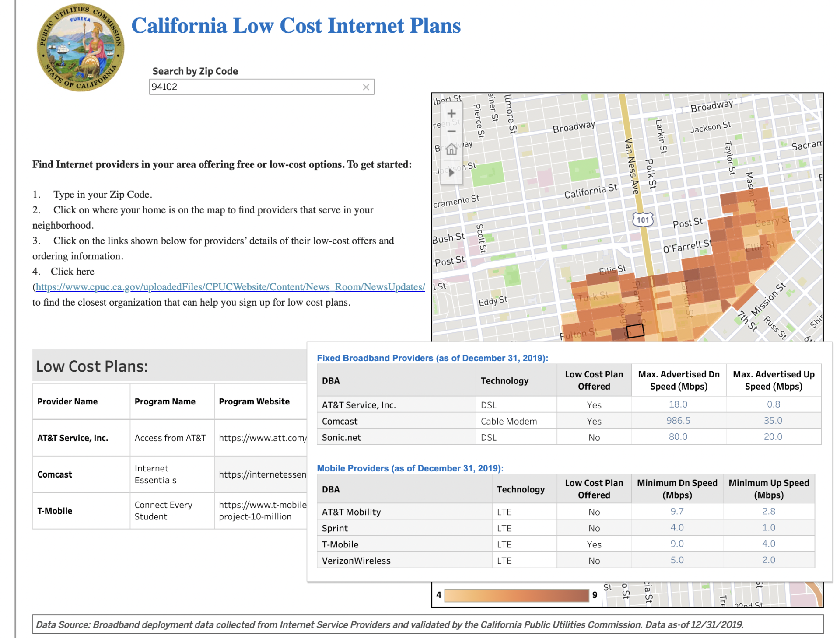Zoom out on the map using the minus icon
Viewport: 840px width, 638px height.
click(x=451, y=131)
